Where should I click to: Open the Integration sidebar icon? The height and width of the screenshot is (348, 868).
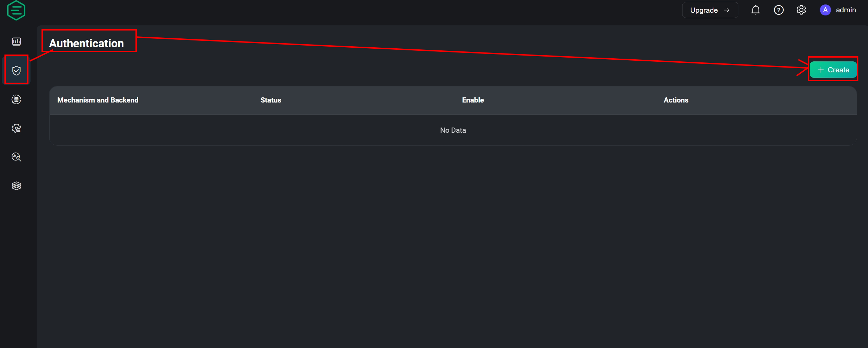16,99
